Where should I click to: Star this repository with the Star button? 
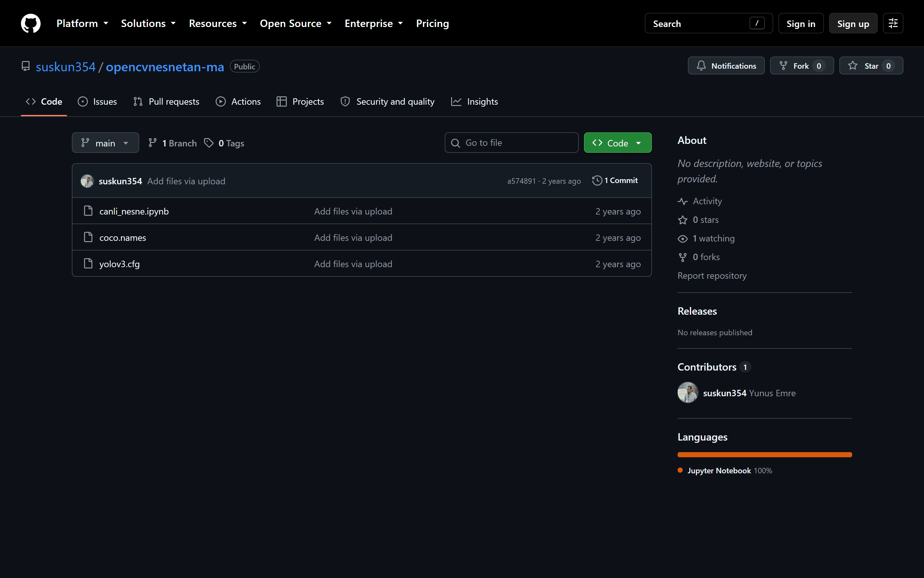[871, 66]
